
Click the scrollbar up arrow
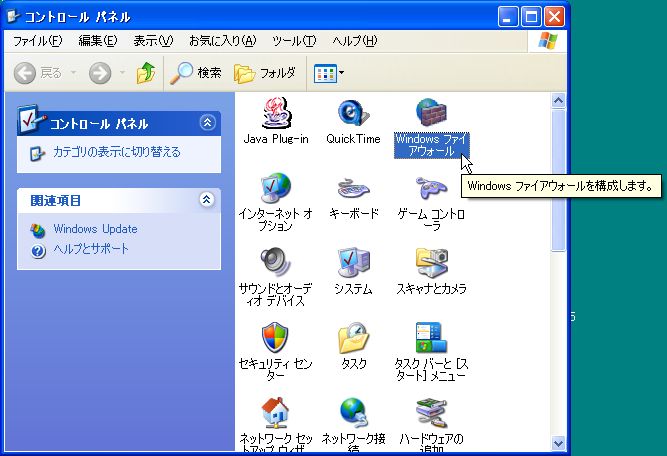558,101
